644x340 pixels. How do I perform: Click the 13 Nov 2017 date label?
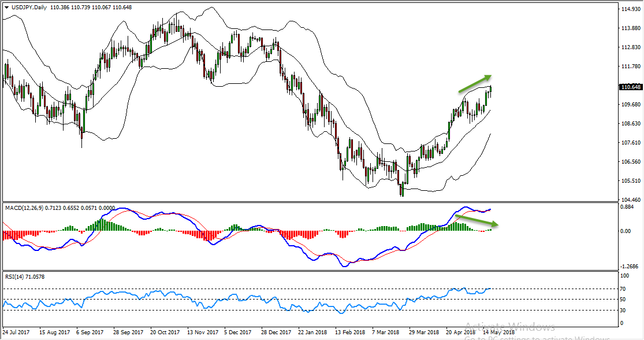[202, 332]
